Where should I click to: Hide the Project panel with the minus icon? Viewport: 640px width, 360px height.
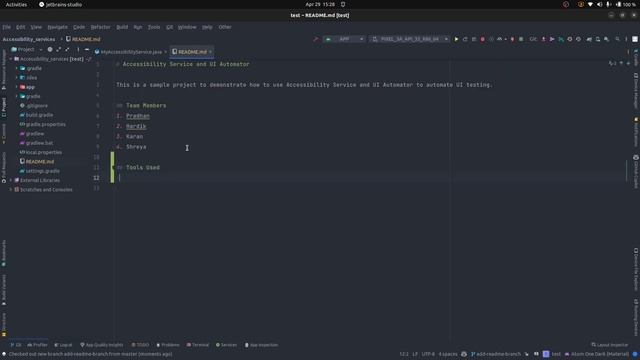tap(87, 49)
